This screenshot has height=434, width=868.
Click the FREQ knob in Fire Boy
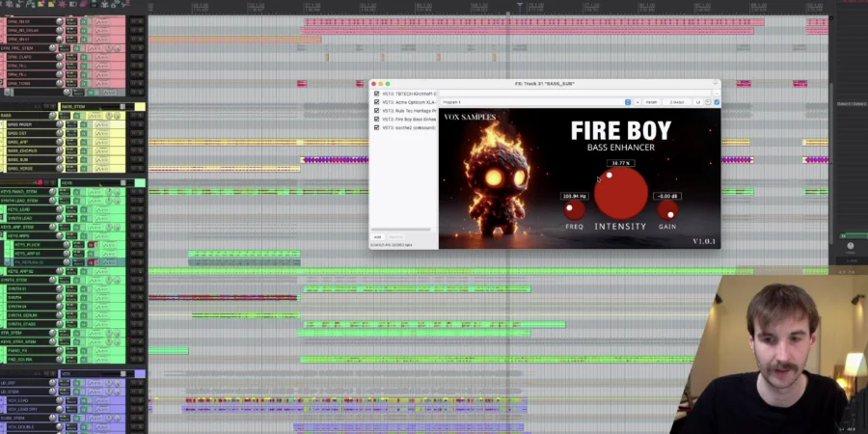tap(575, 210)
